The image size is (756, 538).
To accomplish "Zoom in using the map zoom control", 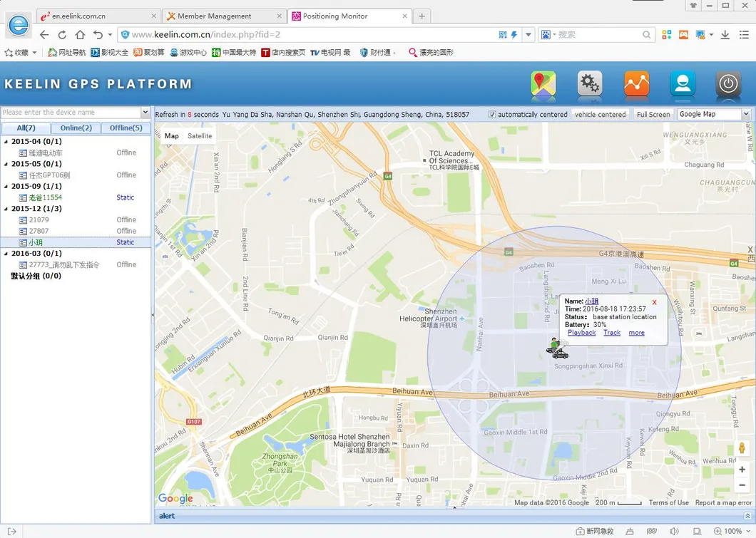I will coord(742,470).
